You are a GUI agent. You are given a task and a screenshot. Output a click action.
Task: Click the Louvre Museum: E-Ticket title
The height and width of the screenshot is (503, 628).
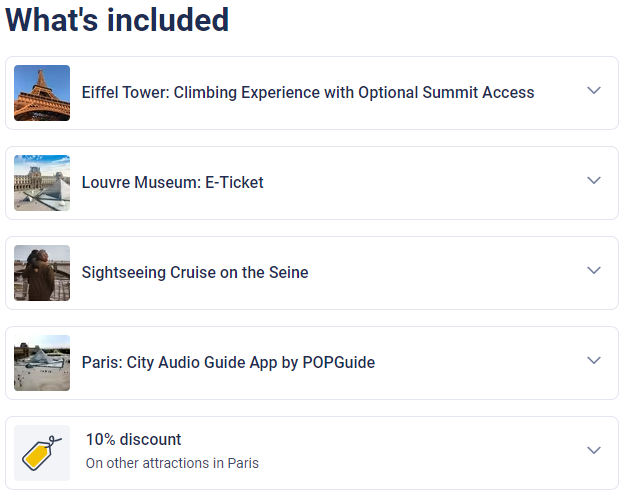tap(172, 183)
